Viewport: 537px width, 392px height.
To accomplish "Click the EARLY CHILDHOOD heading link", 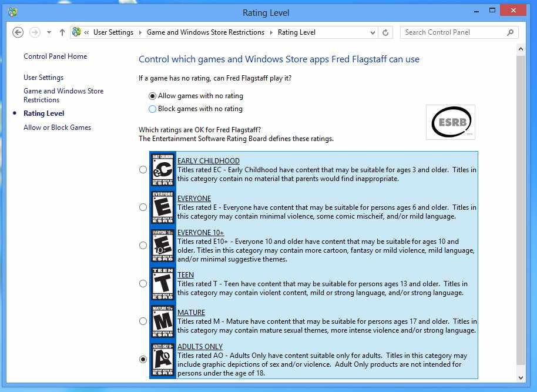I will tap(208, 160).
